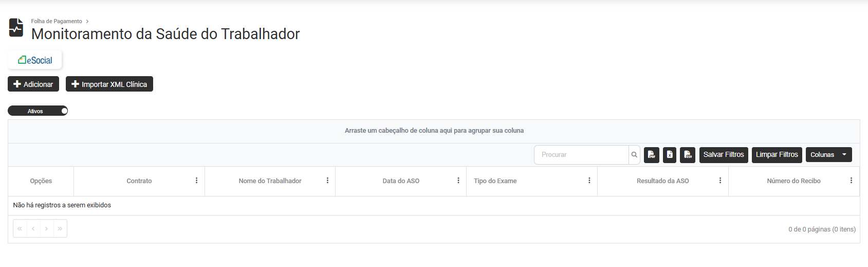Open the eSocial tab
The image size is (868, 267).
click(35, 60)
